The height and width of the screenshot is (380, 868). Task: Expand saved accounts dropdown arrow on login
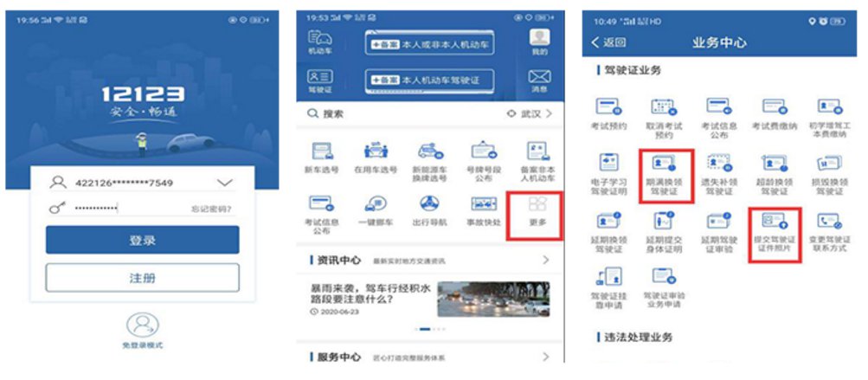point(225,183)
